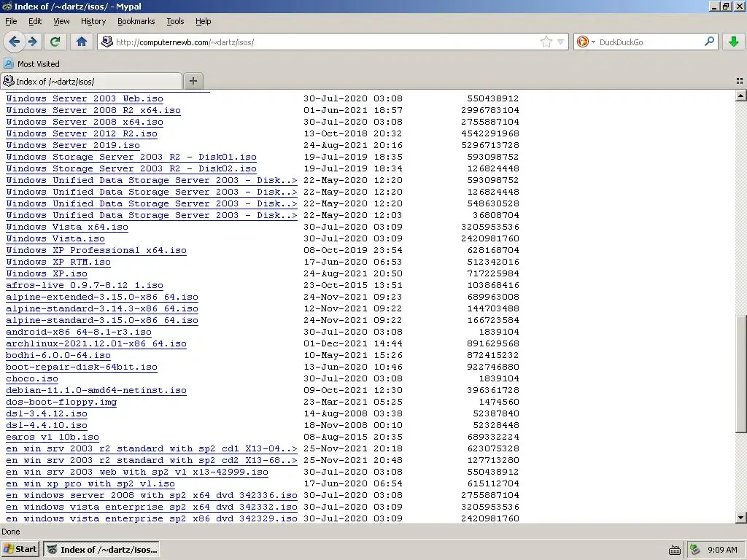The height and width of the screenshot is (560, 747).
Task: Click file size 5296713728 text
Action: coord(490,145)
